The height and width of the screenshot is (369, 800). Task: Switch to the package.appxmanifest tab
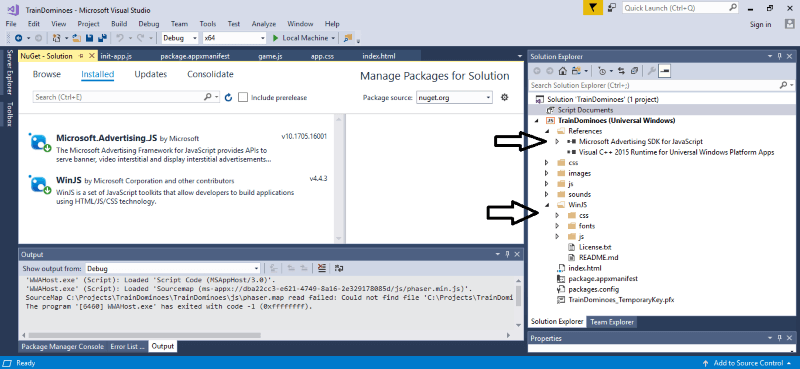pyautogui.click(x=195, y=56)
